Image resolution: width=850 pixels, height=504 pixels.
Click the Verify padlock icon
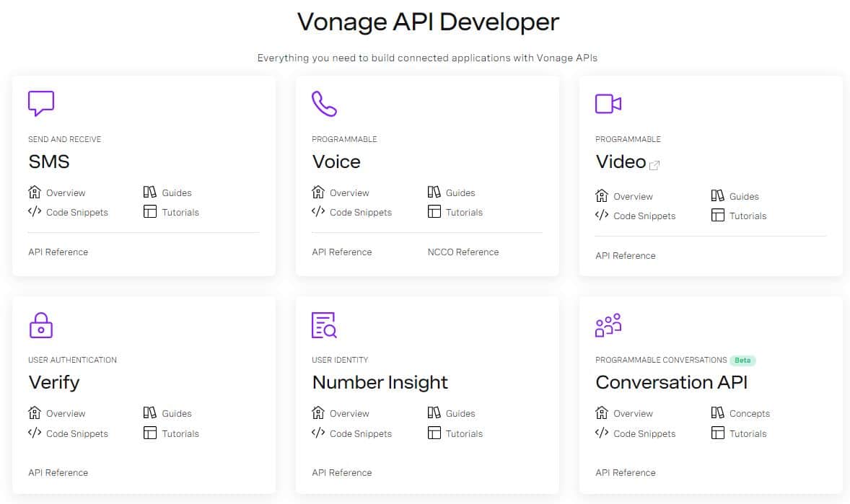(x=40, y=325)
